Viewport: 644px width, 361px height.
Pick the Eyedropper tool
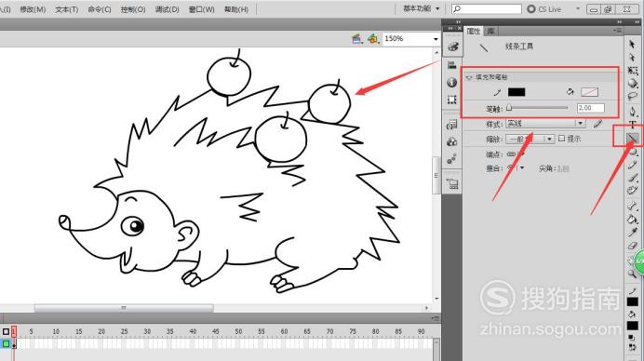coord(632,232)
